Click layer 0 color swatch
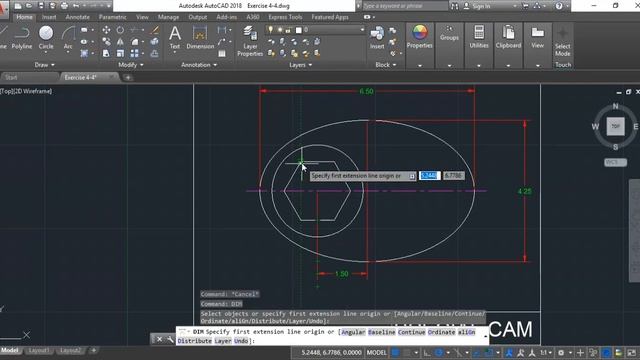 coord(298,30)
